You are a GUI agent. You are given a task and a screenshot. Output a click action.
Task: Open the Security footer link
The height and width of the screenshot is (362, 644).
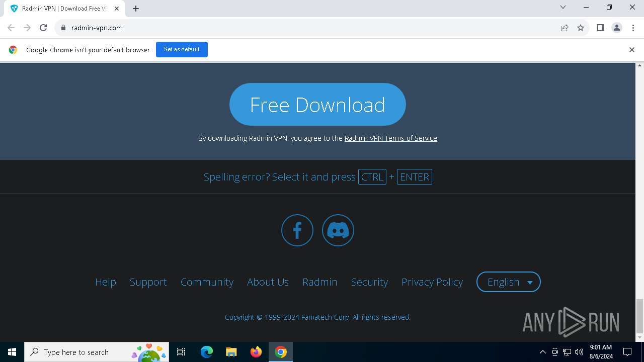pos(369,282)
